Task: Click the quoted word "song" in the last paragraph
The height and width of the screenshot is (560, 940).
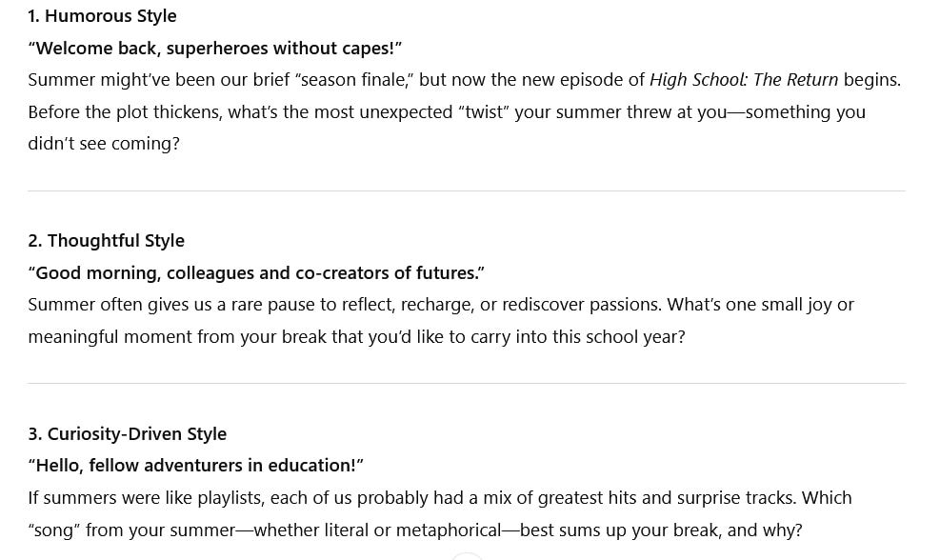Action: click(x=52, y=530)
